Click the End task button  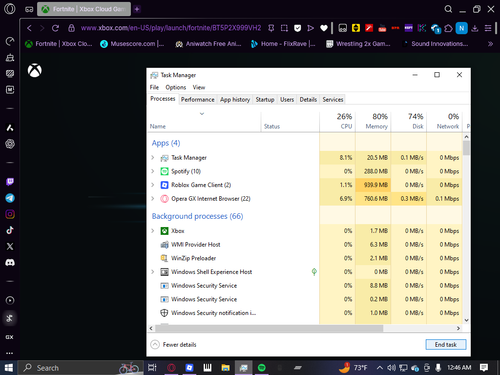click(446, 344)
